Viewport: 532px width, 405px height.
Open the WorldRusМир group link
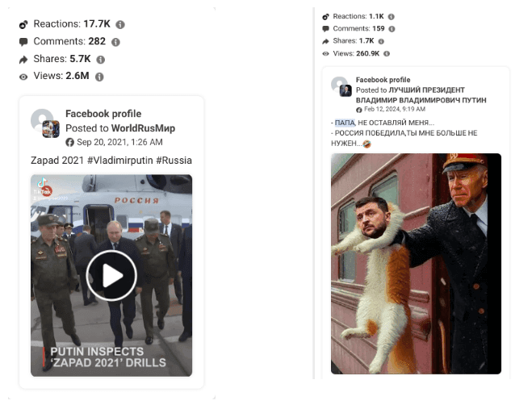[143, 128]
